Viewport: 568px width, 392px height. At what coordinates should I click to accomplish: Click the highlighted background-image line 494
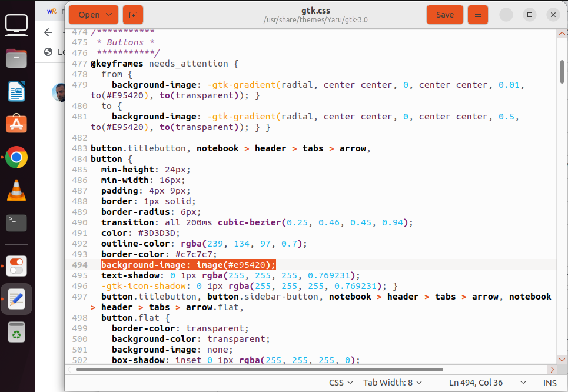click(188, 265)
